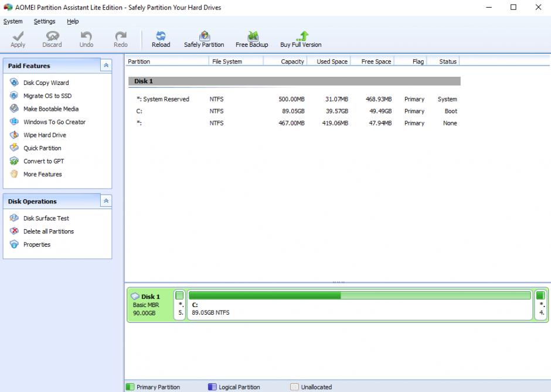Open Quick Partition feature
The image size is (551, 392).
tap(42, 148)
